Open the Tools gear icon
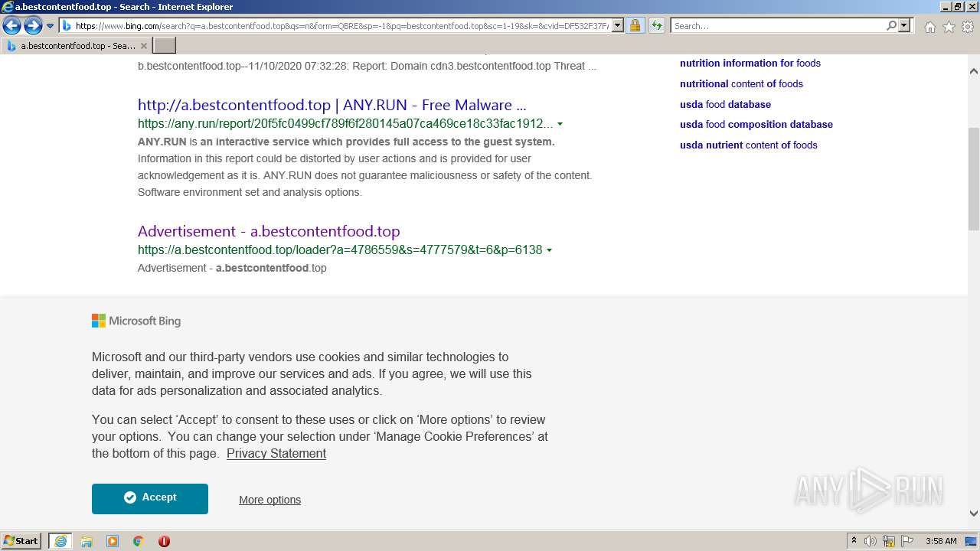Image resolution: width=980 pixels, height=551 pixels. [x=968, y=27]
